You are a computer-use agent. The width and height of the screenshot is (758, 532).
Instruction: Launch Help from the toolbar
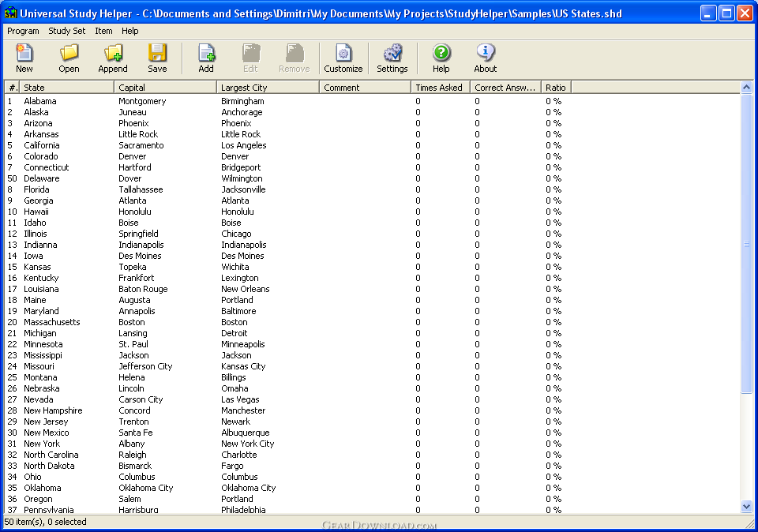pos(441,58)
